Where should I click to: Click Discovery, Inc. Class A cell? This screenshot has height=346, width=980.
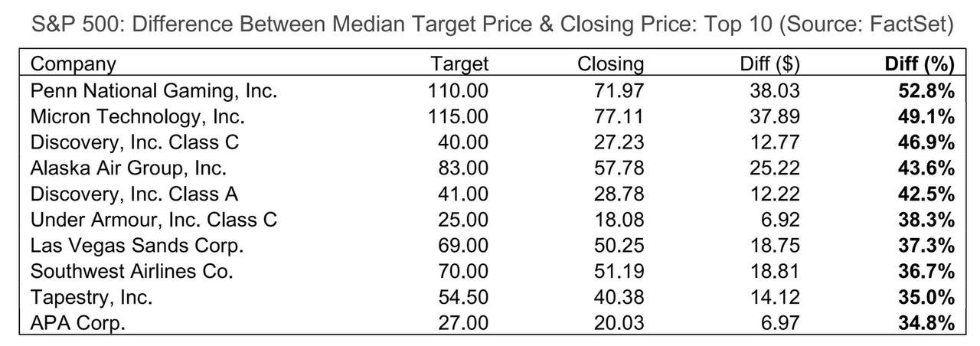coord(134,194)
